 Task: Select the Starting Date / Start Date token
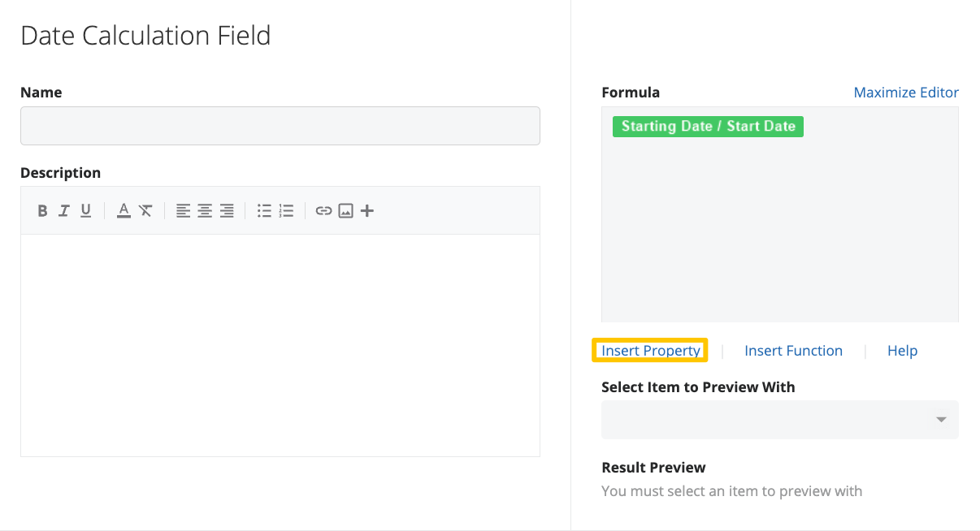(x=708, y=127)
